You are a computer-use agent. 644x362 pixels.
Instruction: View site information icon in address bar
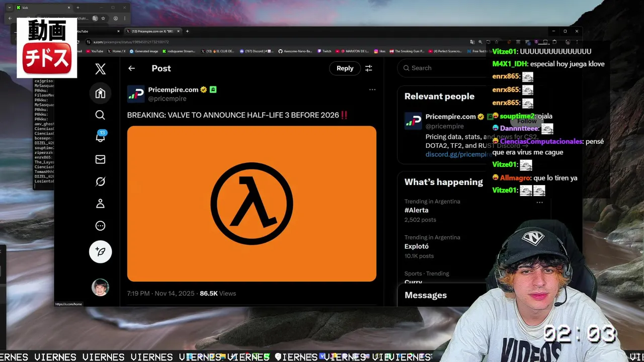coord(88,42)
